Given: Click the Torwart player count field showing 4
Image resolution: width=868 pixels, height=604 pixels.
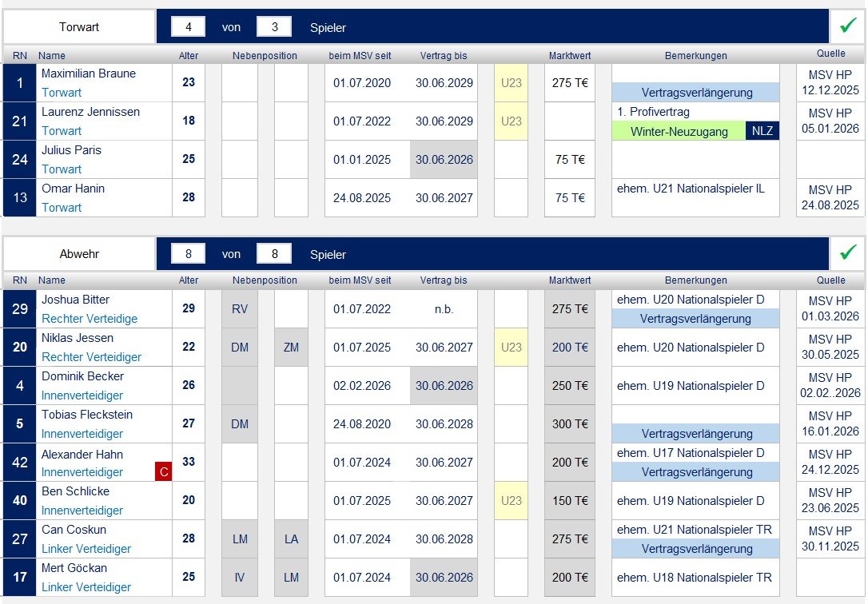Looking at the screenshot, I should point(189,27).
